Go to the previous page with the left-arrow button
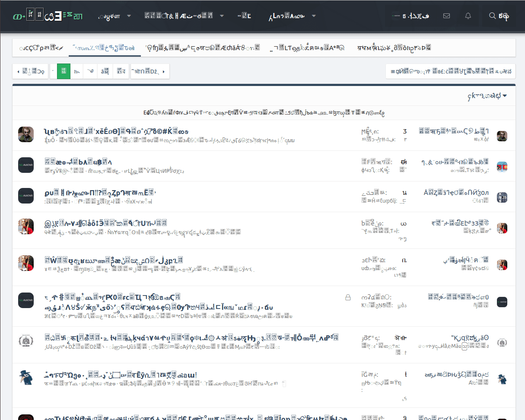 tap(30, 71)
